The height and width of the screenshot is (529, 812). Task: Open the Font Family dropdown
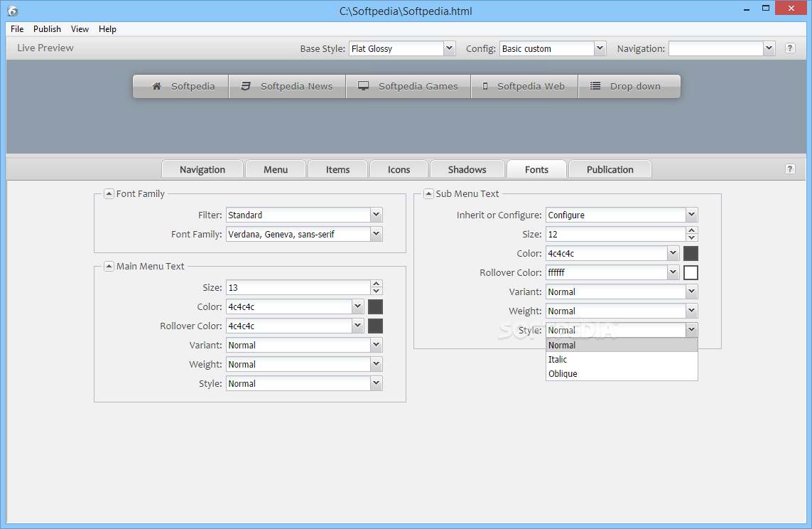[x=377, y=234]
